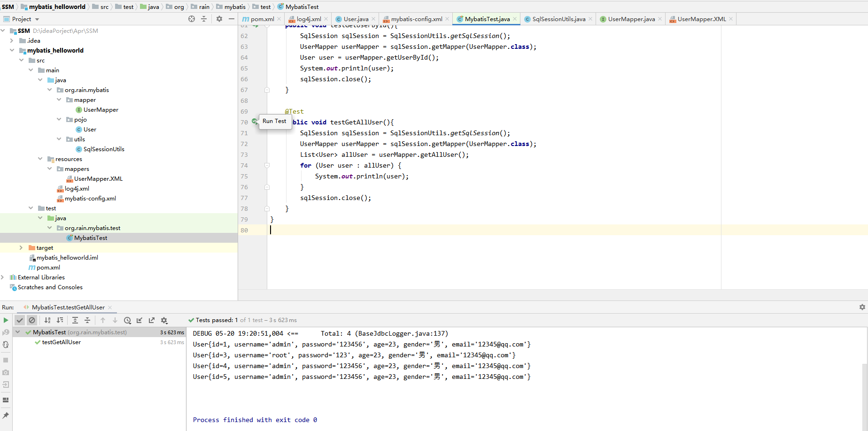Close the MybatisTest.java tab
The image size is (868, 431).
pos(515,19)
